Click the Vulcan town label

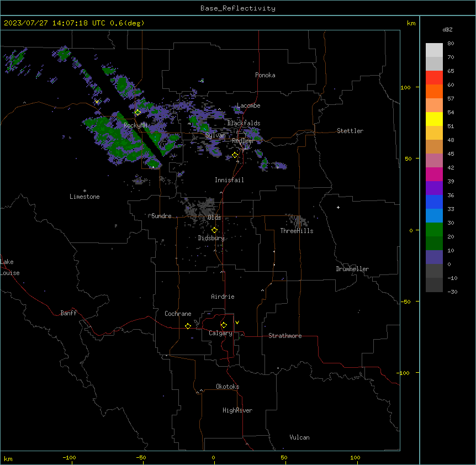[x=300, y=437]
